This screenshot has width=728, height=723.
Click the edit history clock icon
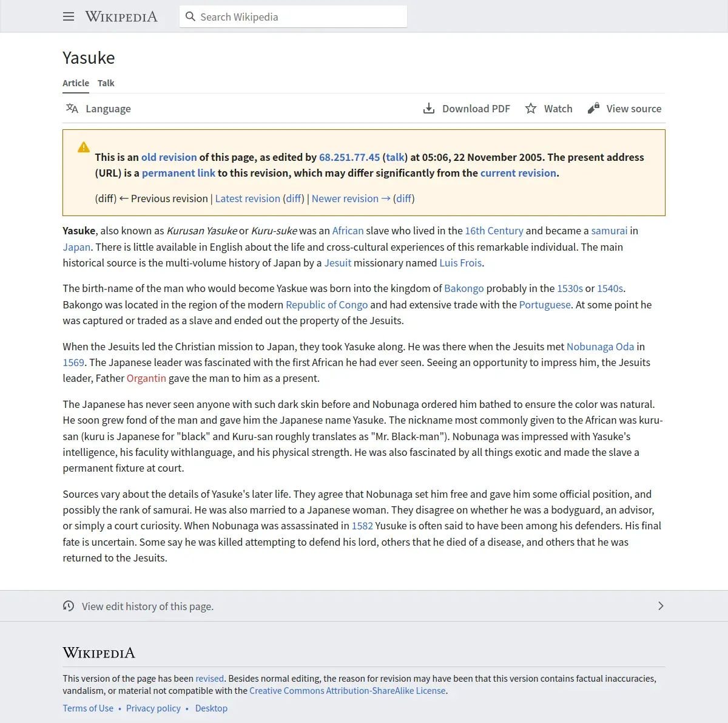pyautogui.click(x=69, y=606)
